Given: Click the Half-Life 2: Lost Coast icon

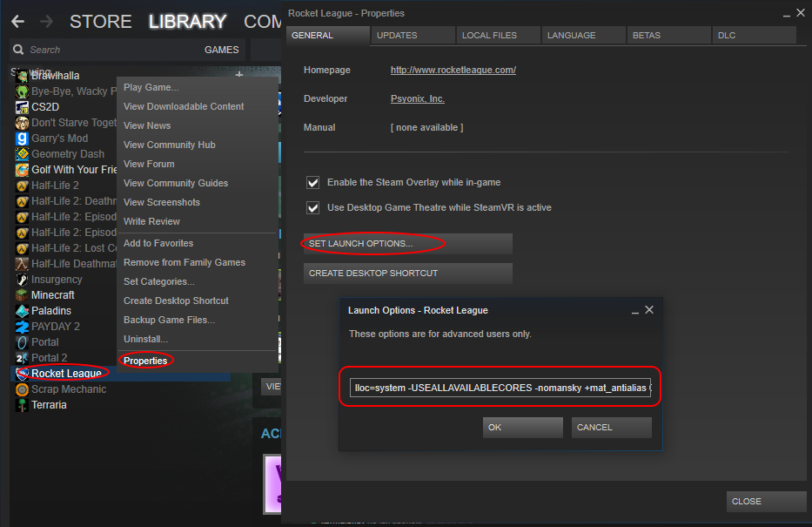Looking at the screenshot, I should (x=22, y=248).
